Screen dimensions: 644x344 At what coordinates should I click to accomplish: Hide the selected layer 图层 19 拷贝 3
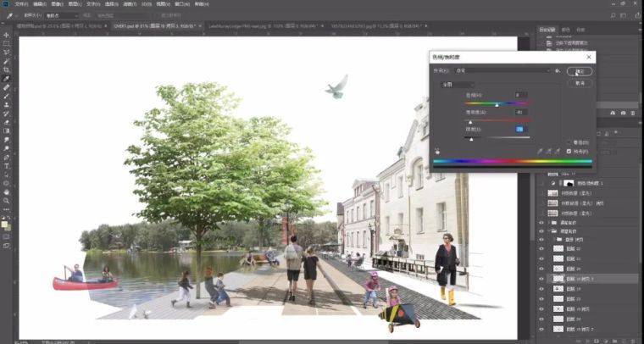[x=541, y=279]
